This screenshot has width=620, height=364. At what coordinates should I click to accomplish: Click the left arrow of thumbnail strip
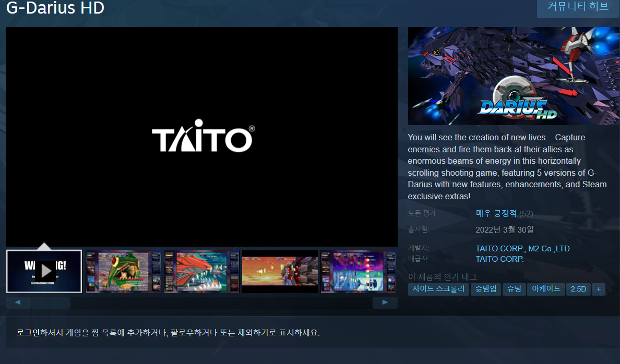click(x=18, y=302)
